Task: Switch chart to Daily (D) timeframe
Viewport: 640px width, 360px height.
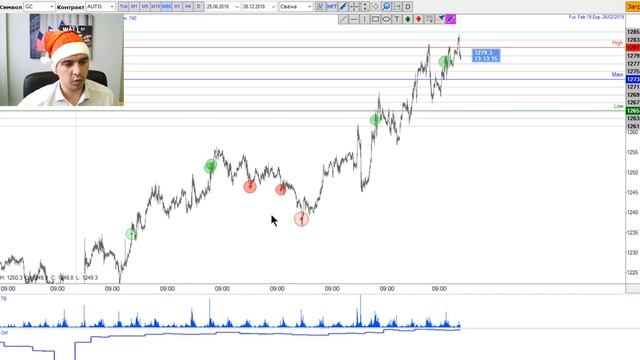Action: (x=198, y=7)
